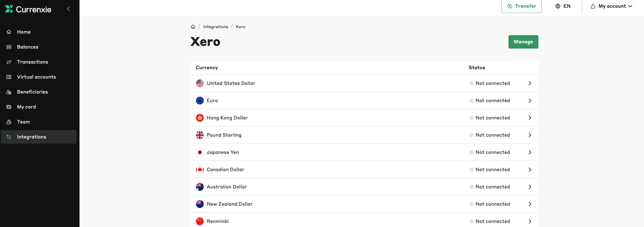The height and width of the screenshot is (227, 644).
Task: Open Virtual accounts in sidebar
Action: click(39, 77)
